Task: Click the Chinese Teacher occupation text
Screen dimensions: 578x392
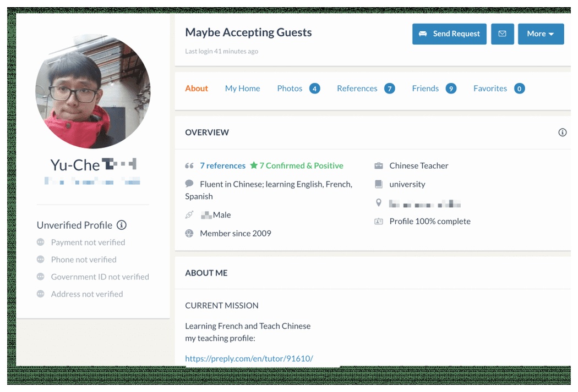Action: point(419,165)
